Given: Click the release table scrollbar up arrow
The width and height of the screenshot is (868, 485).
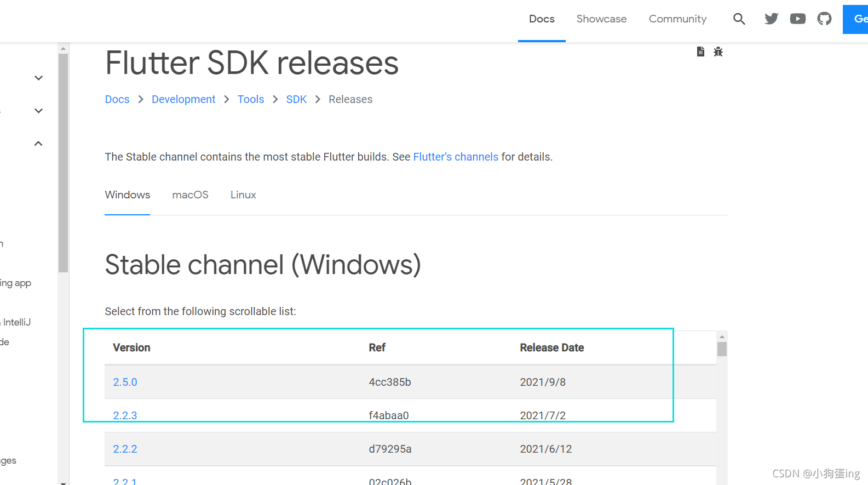Looking at the screenshot, I should [722, 336].
